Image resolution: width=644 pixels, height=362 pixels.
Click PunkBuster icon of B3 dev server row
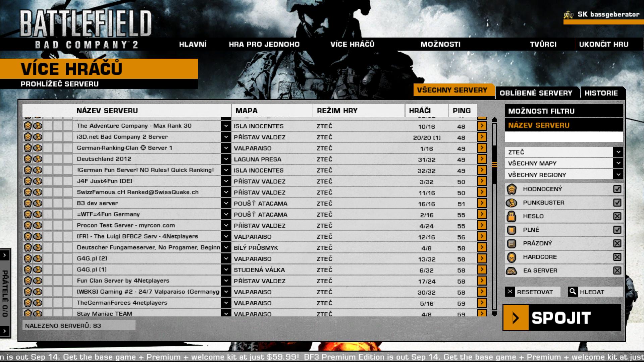pyautogui.click(x=38, y=203)
